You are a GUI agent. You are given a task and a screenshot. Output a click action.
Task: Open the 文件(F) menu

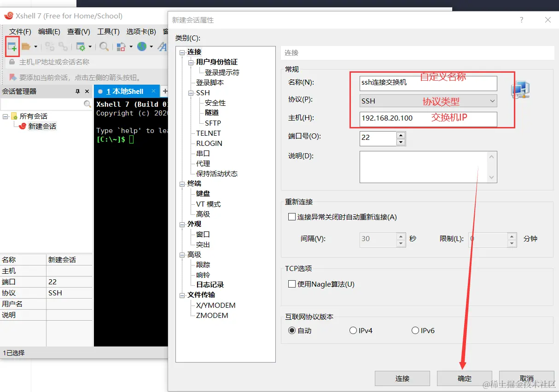point(20,32)
